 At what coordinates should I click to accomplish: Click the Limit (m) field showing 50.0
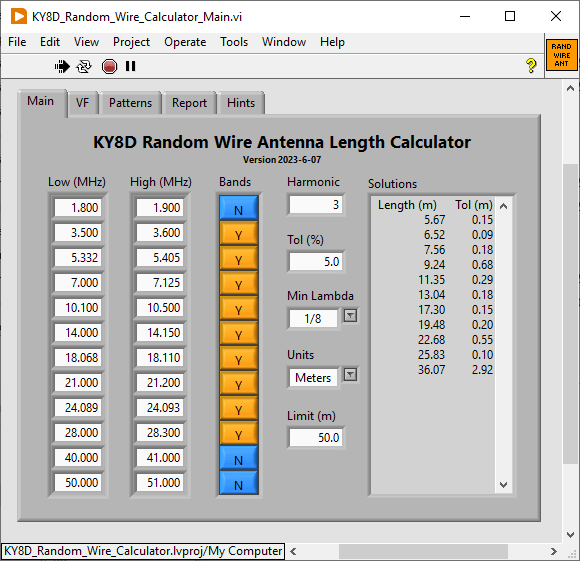point(316,437)
